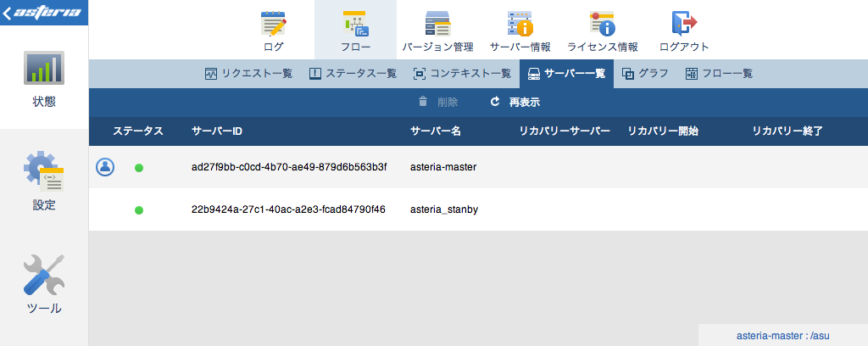
Task: Select the asteria_stanby server row
Action: click(443, 209)
